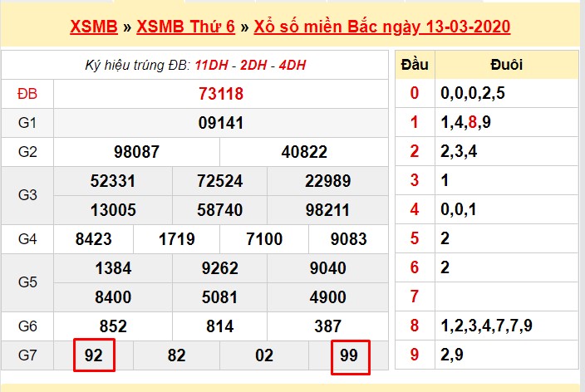Click the ĐB row label
Image resolution: width=585 pixels, height=392 pixels.
(x=27, y=94)
